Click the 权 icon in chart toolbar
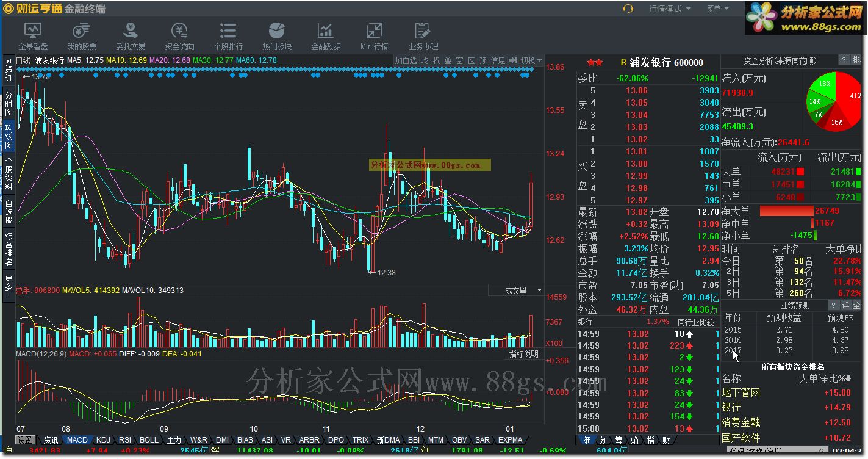The width and height of the screenshot is (868, 459). (436, 60)
